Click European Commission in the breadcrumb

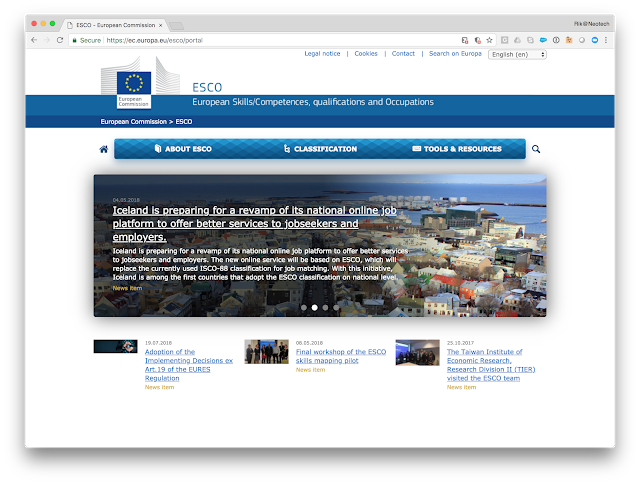(133, 122)
